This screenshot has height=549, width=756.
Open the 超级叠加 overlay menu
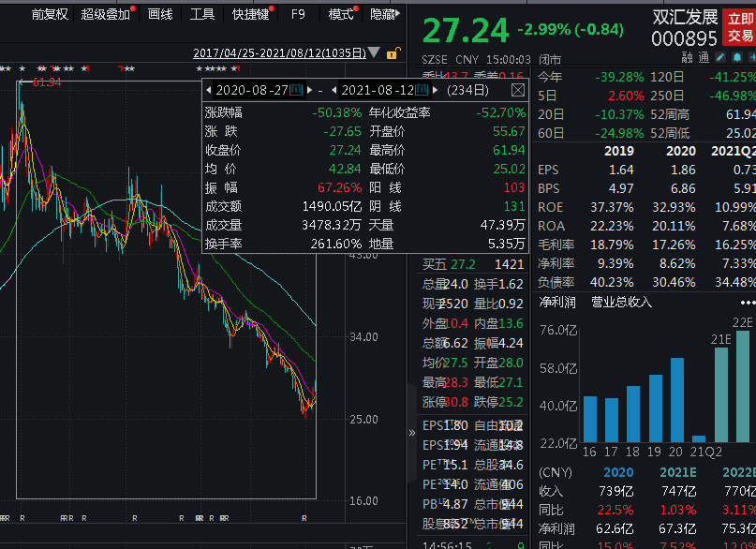click(105, 14)
